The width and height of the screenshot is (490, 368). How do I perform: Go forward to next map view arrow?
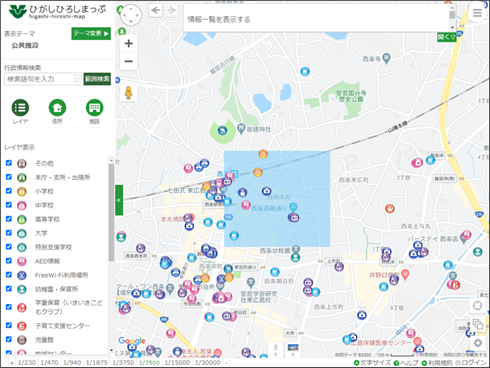[x=172, y=10]
